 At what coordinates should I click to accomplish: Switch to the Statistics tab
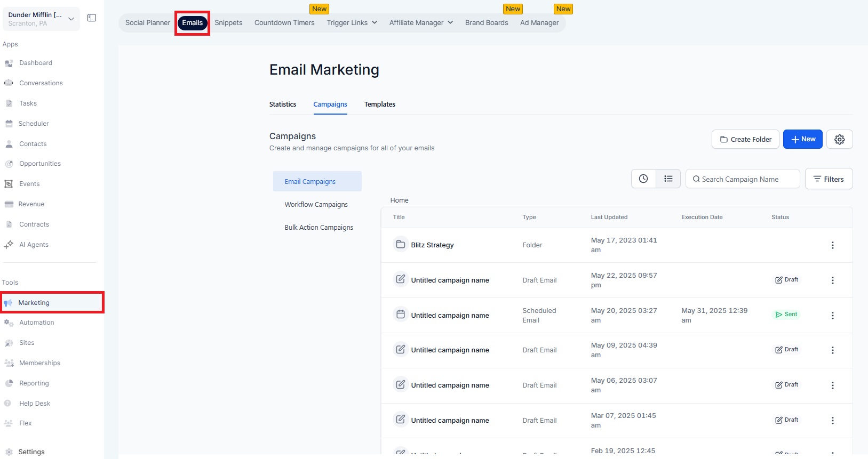coord(283,104)
